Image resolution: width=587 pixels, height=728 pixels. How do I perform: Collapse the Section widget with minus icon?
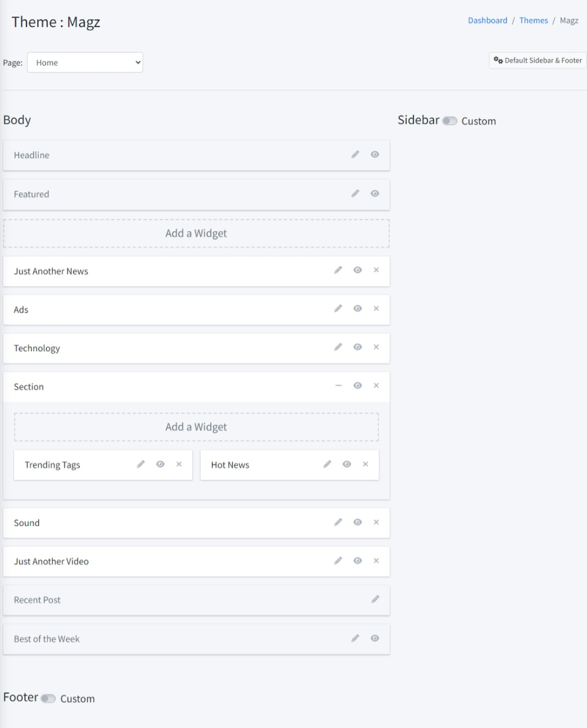pyautogui.click(x=338, y=386)
